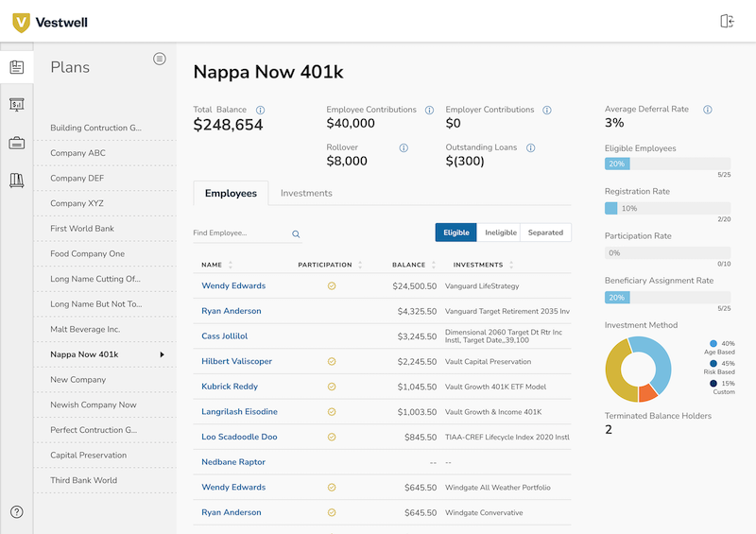Screen dimensions: 756x534
Task: Select First World Bank plan
Action: point(105,229)
